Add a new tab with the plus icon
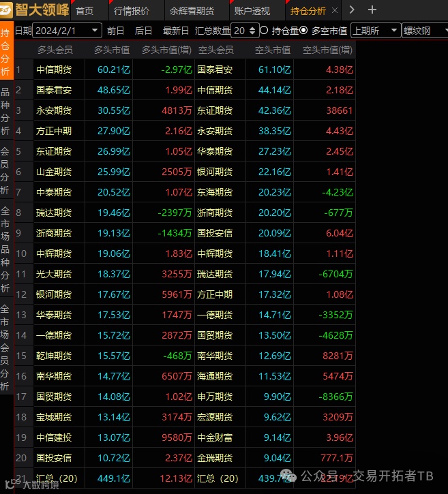The image size is (448, 494). pos(372,10)
